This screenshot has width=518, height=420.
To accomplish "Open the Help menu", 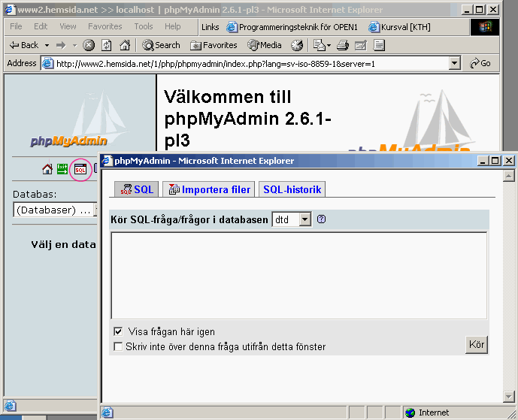I will [x=172, y=26].
